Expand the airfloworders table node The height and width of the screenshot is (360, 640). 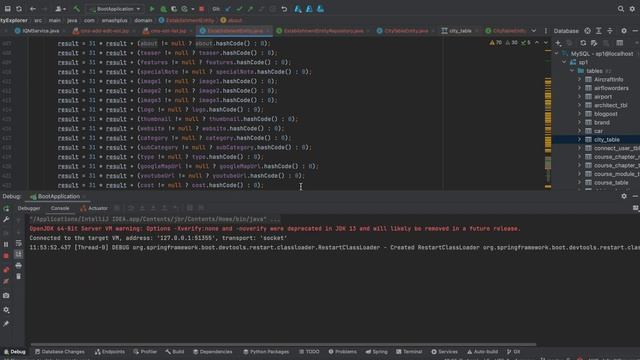(x=579, y=88)
